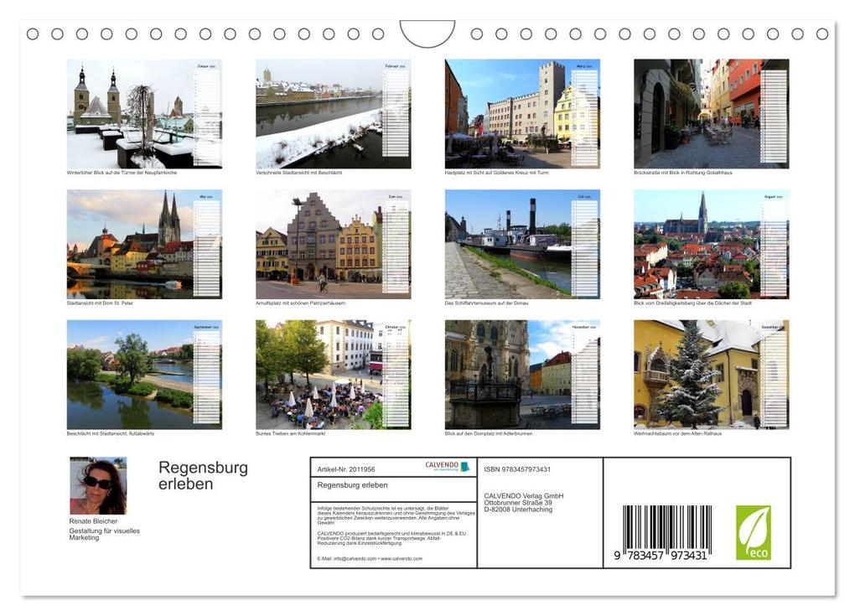
Task: Click caption 'Verschneite Stadtansicht mit Beschlächt'
Action: (x=298, y=173)
